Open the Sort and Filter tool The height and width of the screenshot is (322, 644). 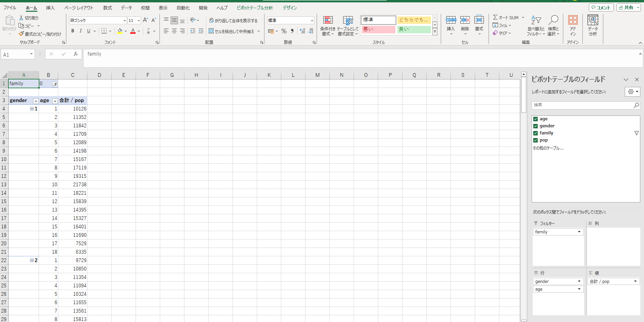tap(536, 26)
